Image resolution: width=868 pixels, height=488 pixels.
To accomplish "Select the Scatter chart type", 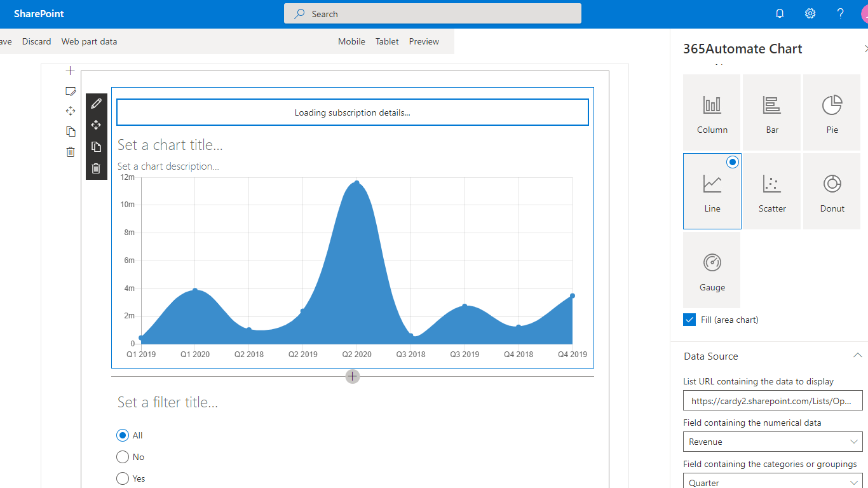I will click(772, 191).
